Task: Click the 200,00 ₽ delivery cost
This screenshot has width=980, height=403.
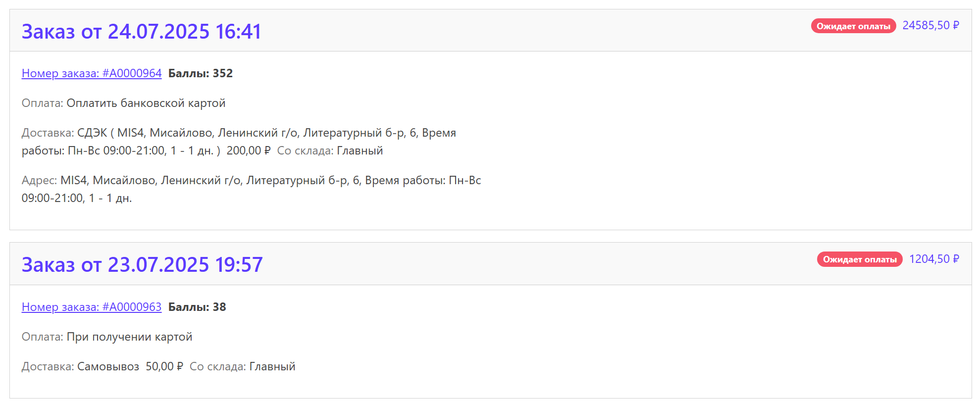Action: coord(248,151)
